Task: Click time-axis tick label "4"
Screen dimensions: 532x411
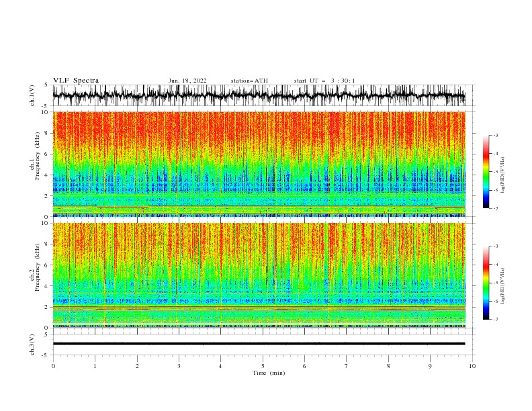Action: (221, 366)
